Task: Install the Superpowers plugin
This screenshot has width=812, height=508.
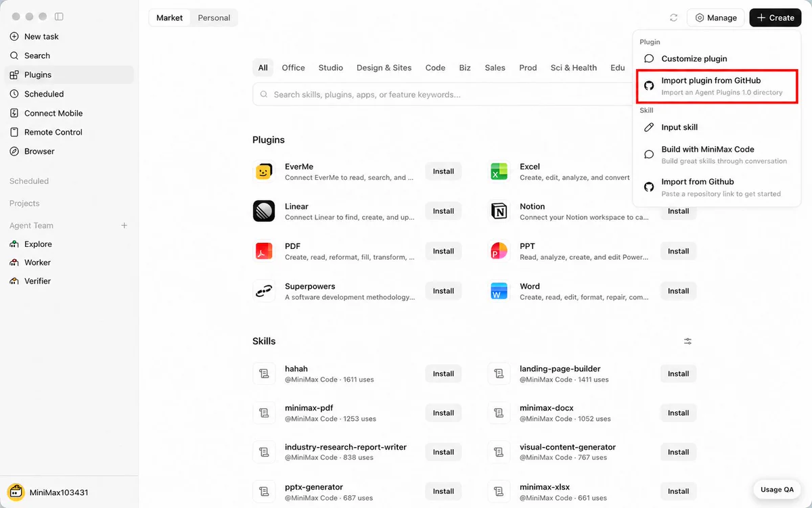Action: [443, 291]
